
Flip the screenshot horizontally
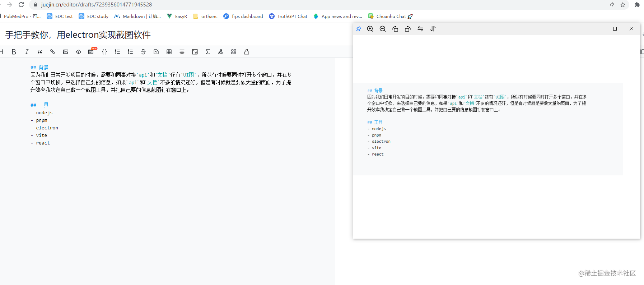[x=420, y=29]
